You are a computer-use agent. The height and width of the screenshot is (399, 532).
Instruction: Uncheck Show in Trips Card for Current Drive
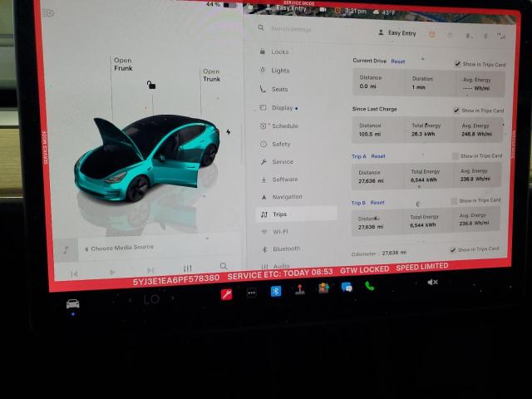[457, 64]
